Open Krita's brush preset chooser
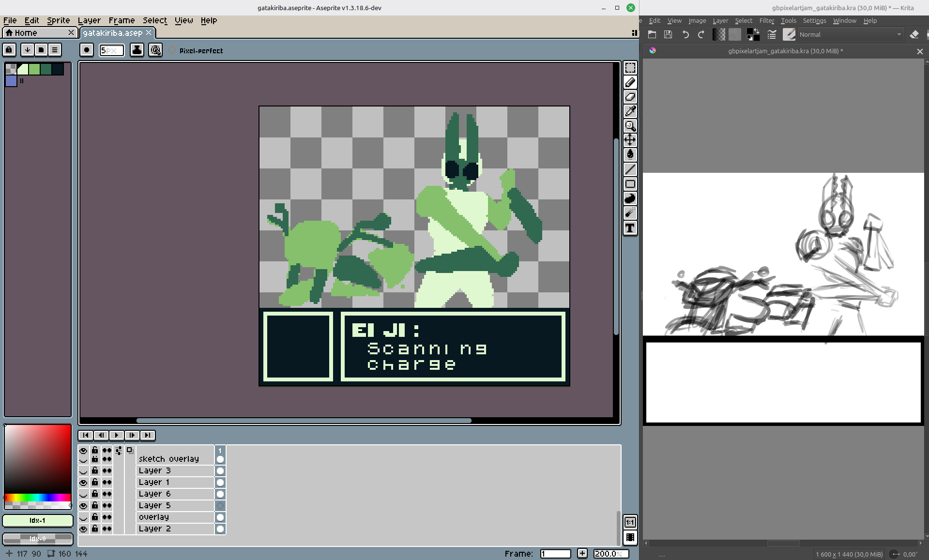Viewport: 929px width, 560px height. [789, 34]
